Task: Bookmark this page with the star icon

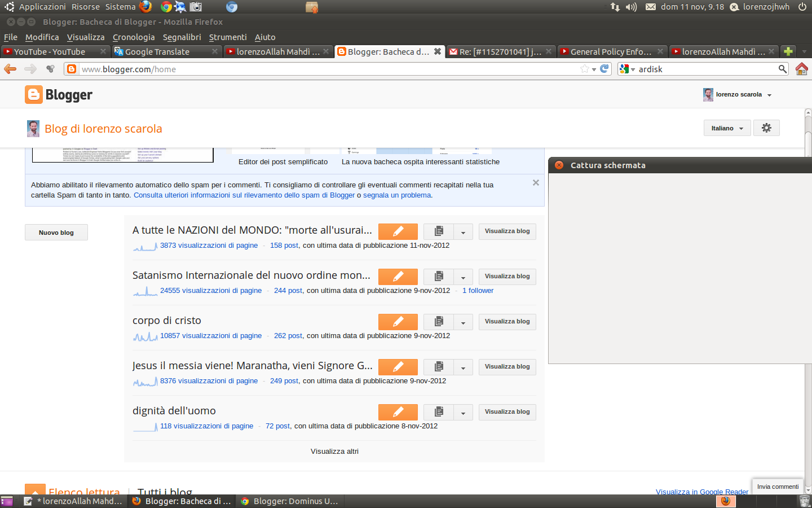Action: click(585, 69)
